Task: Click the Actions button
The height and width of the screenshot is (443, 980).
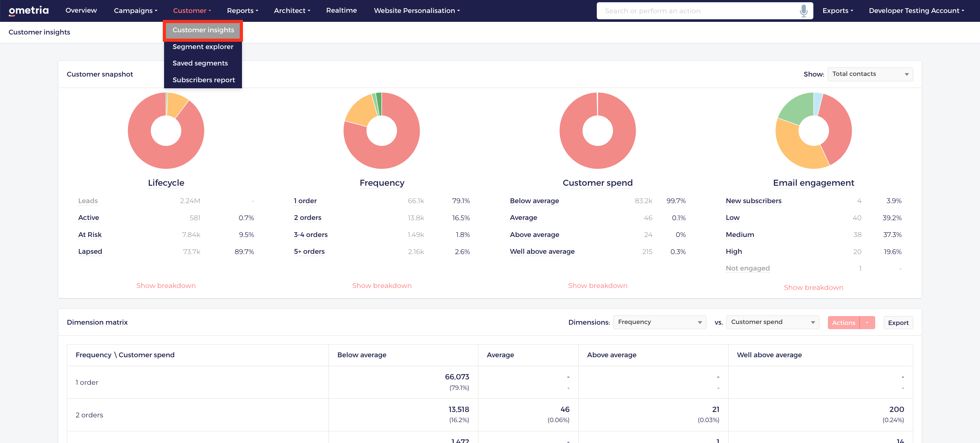Action: coord(843,322)
